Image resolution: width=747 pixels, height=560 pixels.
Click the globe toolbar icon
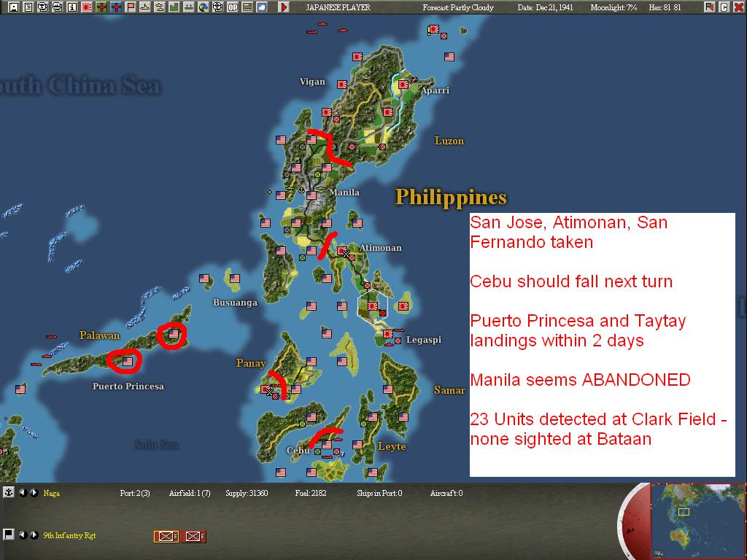click(204, 7)
